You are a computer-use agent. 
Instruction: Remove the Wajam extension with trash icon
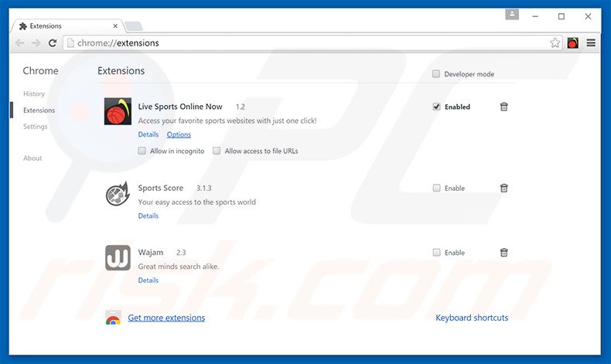503,252
